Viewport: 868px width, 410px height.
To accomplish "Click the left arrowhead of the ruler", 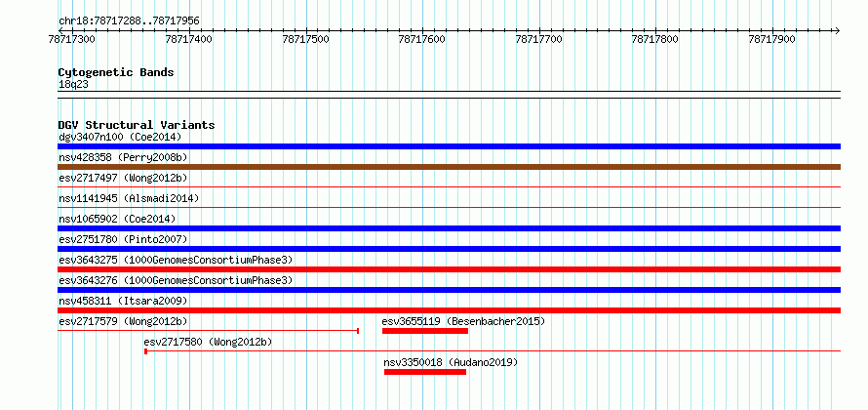I will [60, 30].
